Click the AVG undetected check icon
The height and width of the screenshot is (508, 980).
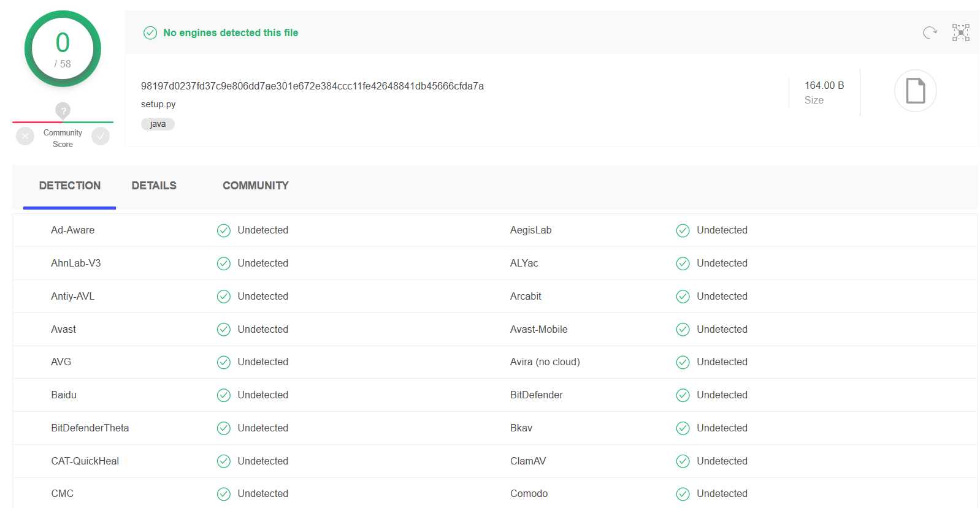(x=224, y=362)
